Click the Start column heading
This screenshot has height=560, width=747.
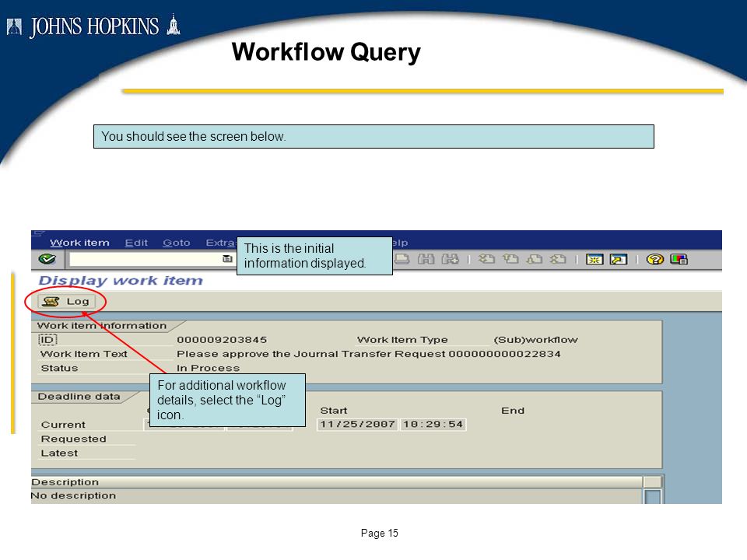(334, 411)
